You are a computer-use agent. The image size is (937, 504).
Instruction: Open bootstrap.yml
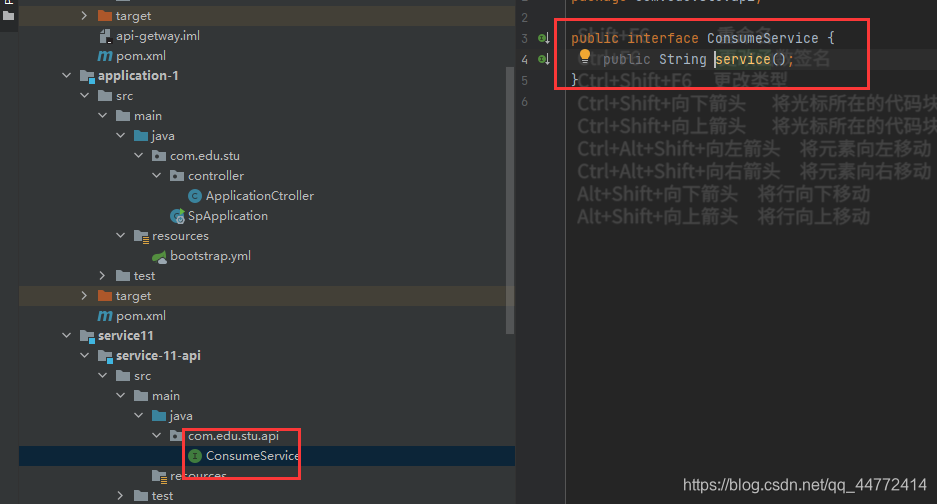210,256
